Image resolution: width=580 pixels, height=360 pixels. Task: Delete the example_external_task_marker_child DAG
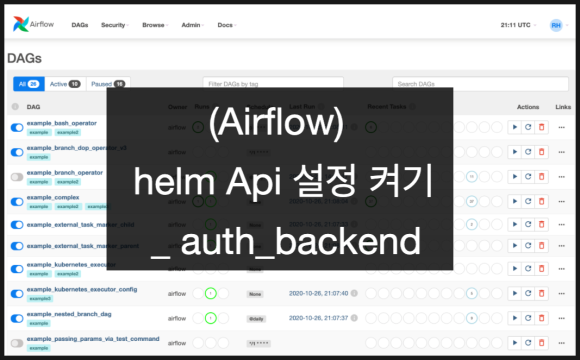(x=542, y=224)
